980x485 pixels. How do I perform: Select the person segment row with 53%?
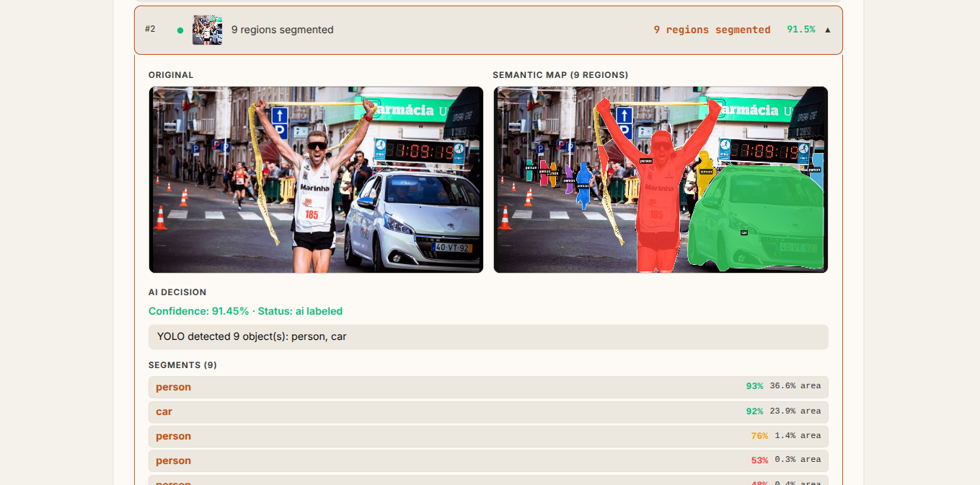pos(488,460)
